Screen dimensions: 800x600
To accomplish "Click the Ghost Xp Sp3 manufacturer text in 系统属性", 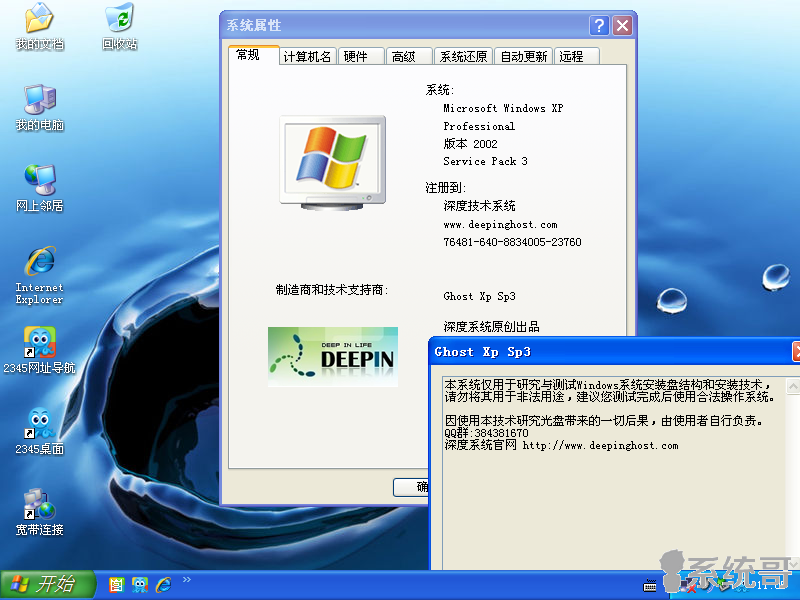I will coord(479,296).
